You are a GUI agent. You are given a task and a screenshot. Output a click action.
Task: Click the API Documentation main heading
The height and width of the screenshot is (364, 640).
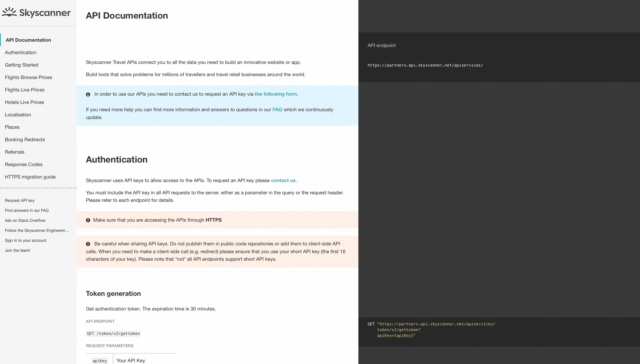pos(127,16)
